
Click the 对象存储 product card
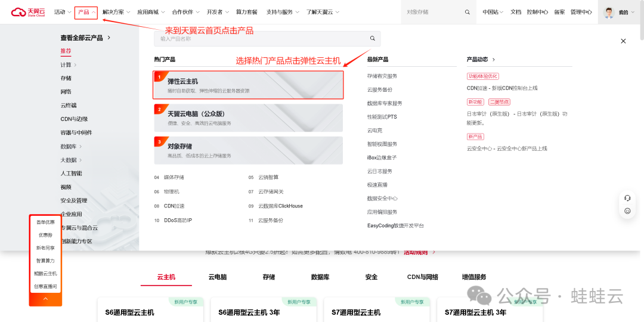click(x=249, y=150)
